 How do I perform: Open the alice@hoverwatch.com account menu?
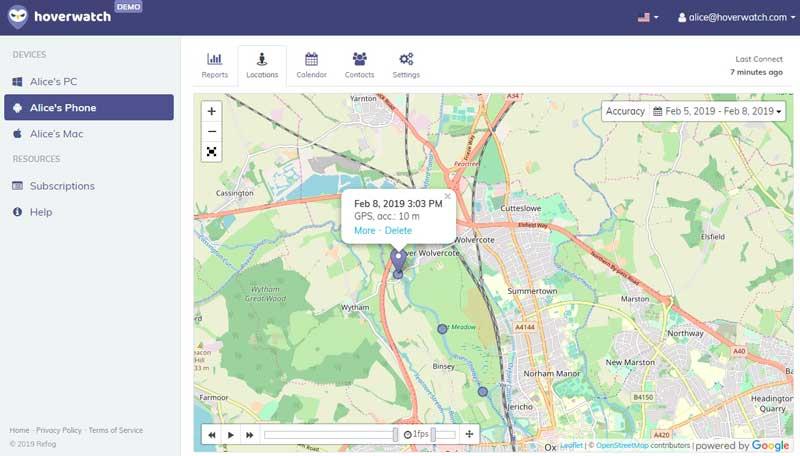(x=737, y=17)
